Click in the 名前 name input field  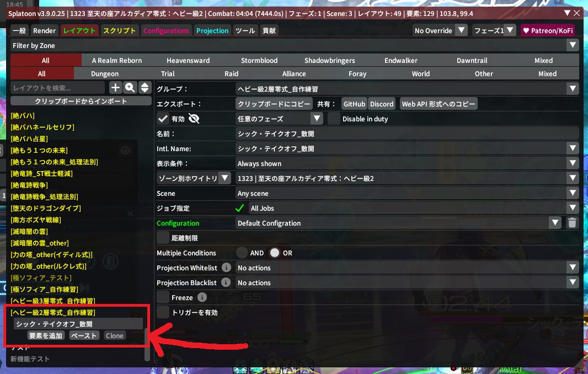coord(407,133)
